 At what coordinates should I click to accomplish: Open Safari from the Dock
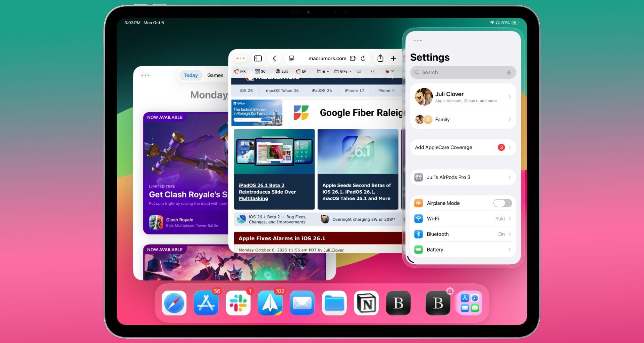(174, 303)
